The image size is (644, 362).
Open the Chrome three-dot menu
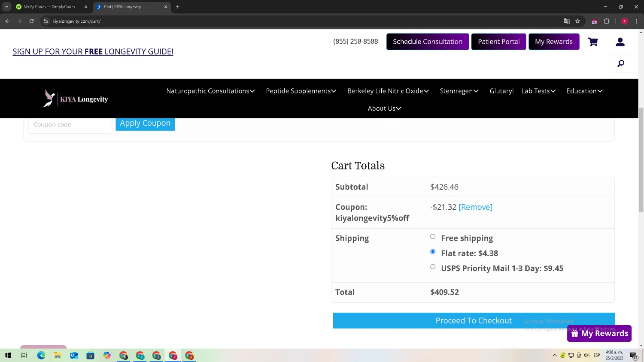[637, 21]
